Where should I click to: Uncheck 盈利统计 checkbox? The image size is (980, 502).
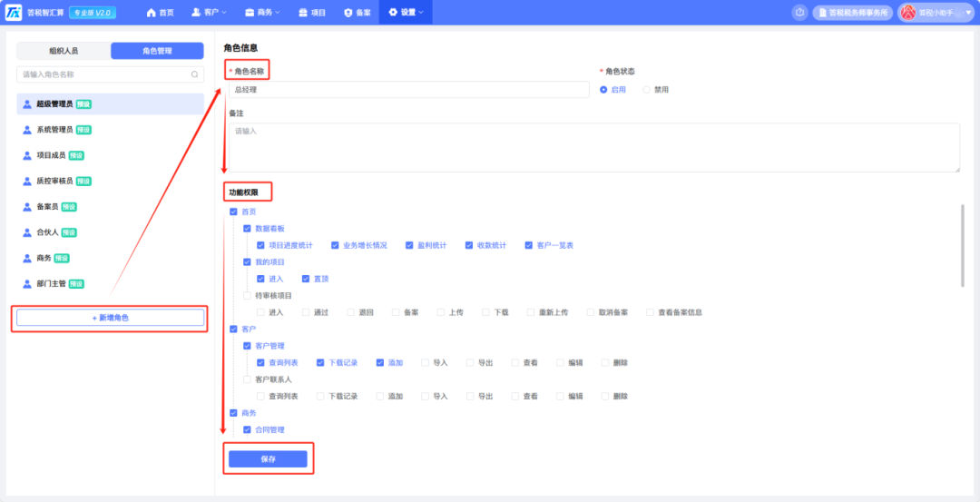coord(409,245)
